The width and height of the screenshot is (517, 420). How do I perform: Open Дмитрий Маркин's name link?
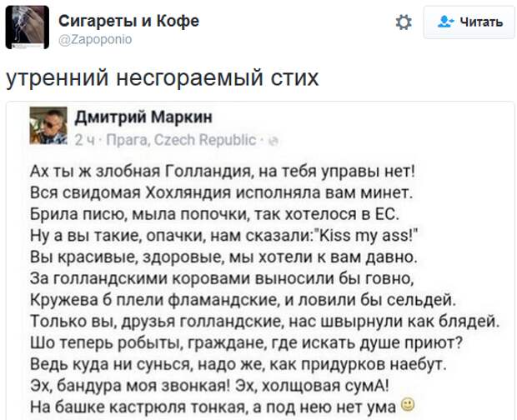click(x=143, y=117)
